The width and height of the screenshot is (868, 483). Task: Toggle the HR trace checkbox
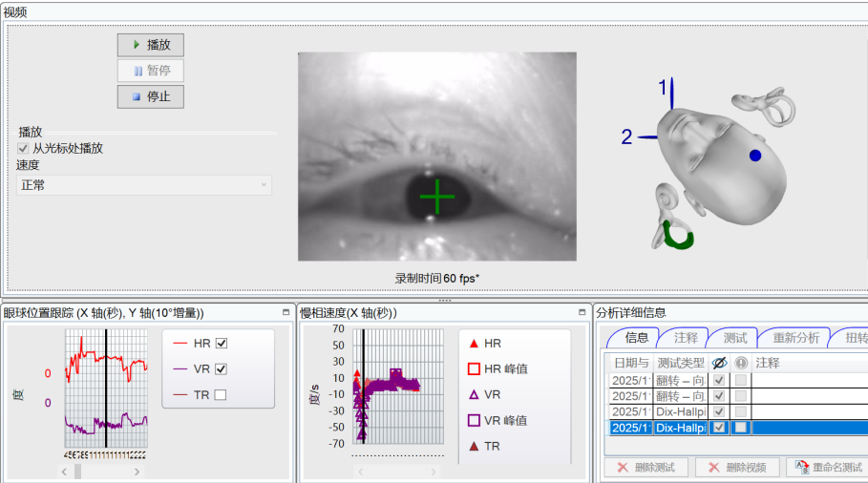click(x=222, y=343)
